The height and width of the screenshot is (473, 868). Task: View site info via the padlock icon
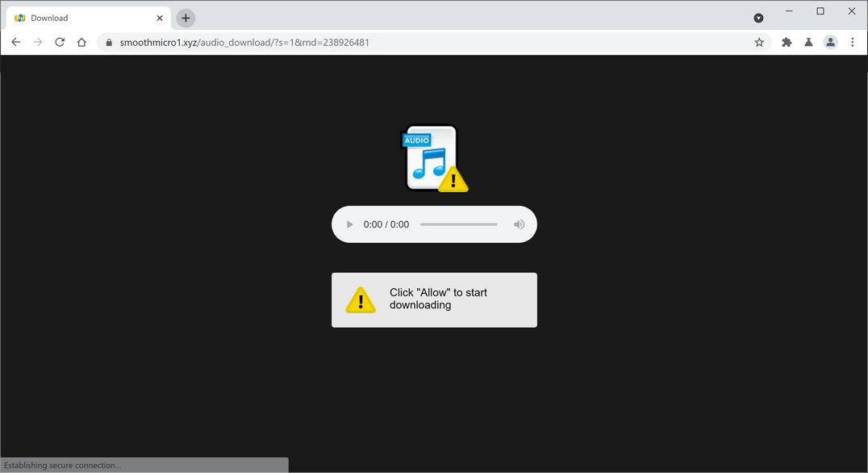pos(109,41)
